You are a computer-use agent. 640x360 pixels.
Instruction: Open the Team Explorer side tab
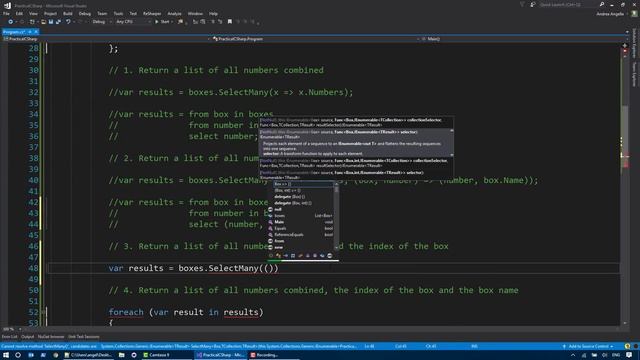634,74
